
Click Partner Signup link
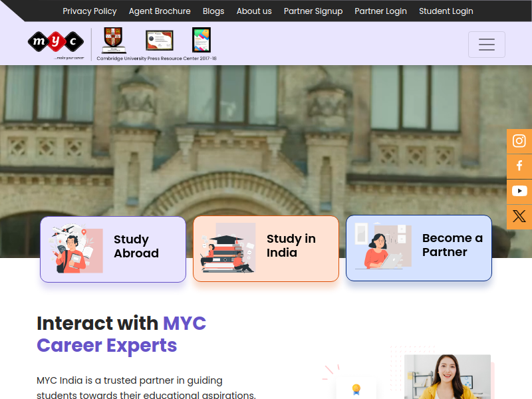click(x=313, y=11)
